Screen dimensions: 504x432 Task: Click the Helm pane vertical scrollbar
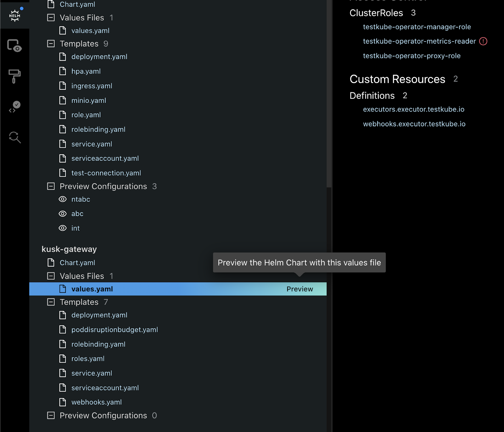point(329,94)
